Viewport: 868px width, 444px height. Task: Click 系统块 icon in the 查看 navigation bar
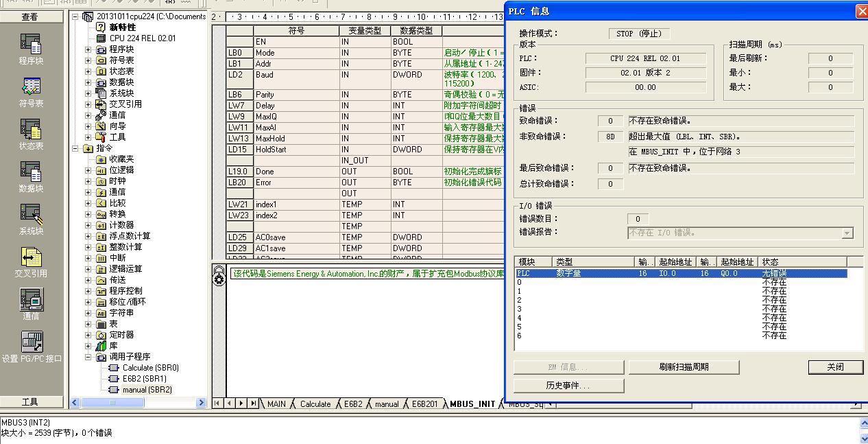click(x=31, y=214)
